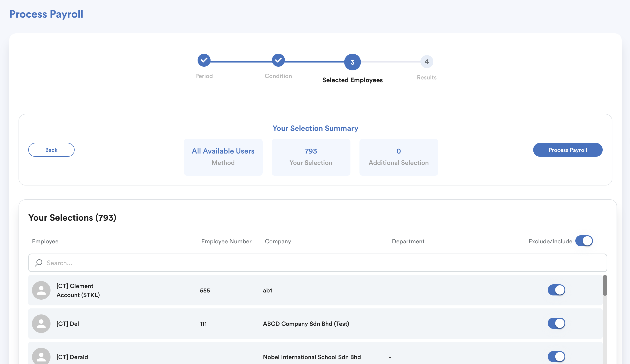
Task: Click the Condition step checkmark icon
Action: [x=278, y=60]
